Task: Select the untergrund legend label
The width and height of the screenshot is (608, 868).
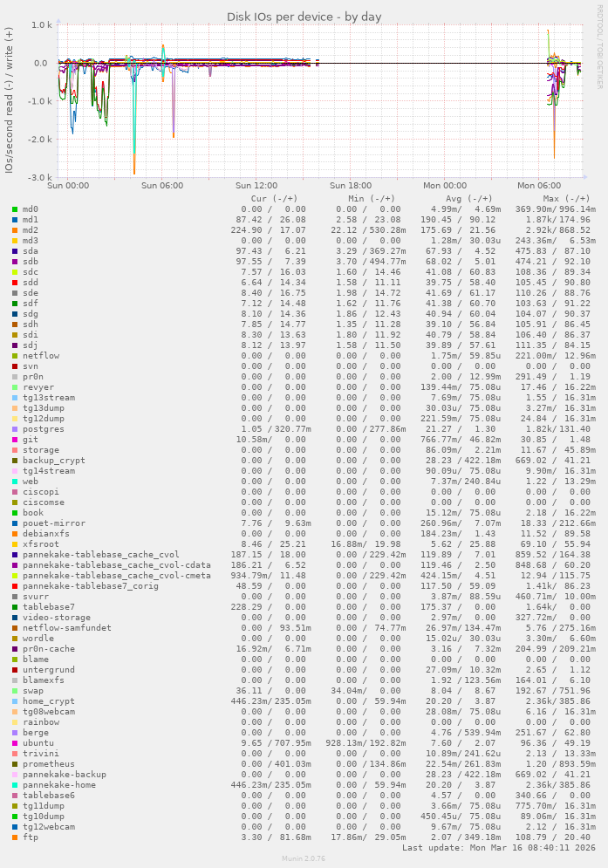Action: (x=49, y=670)
